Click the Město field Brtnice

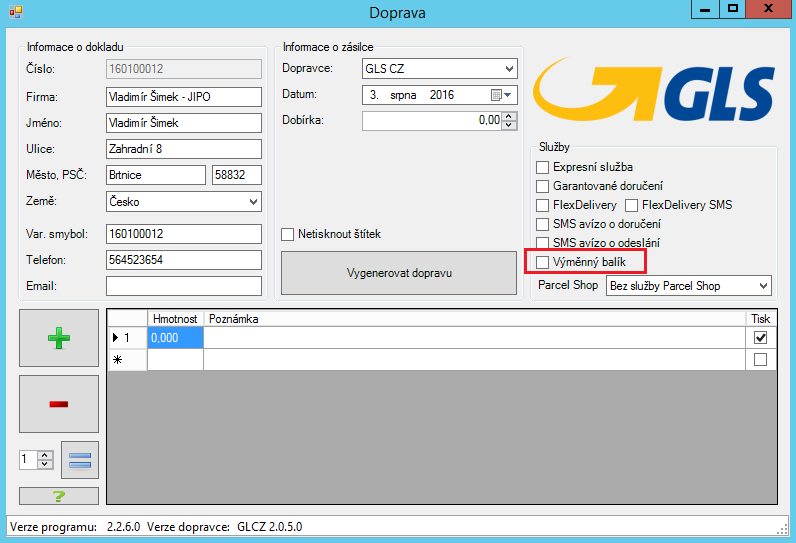coord(156,175)
